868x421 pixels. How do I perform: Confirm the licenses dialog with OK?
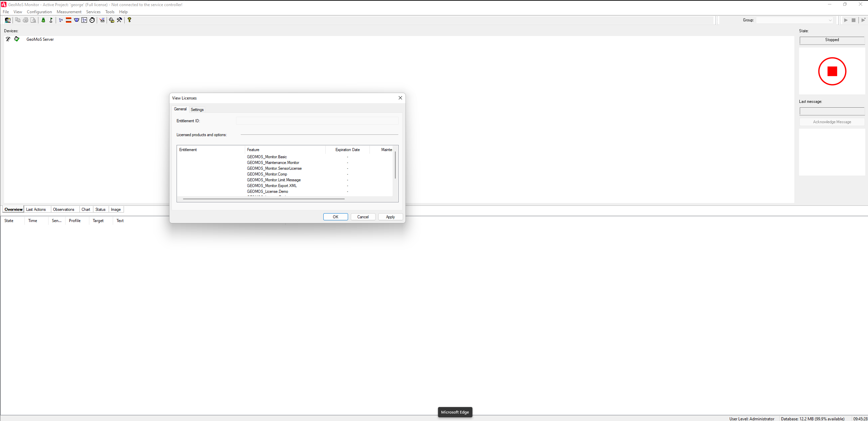(336, 217)
